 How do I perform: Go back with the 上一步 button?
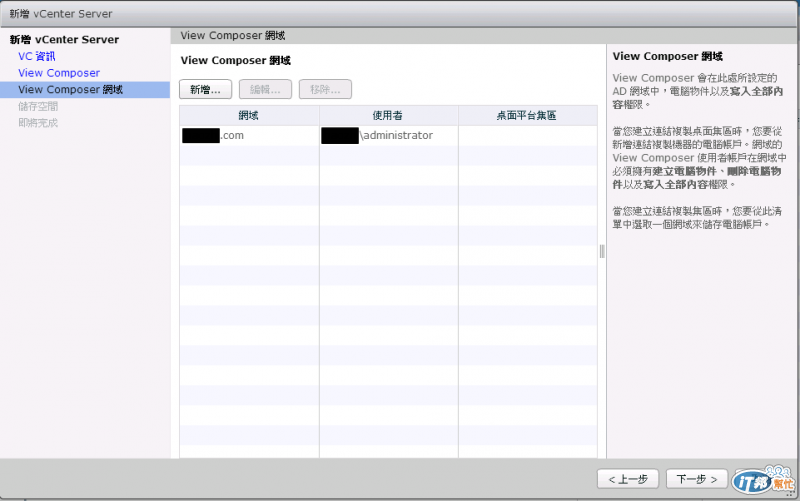pyautogui.click(x=628, y=479)
